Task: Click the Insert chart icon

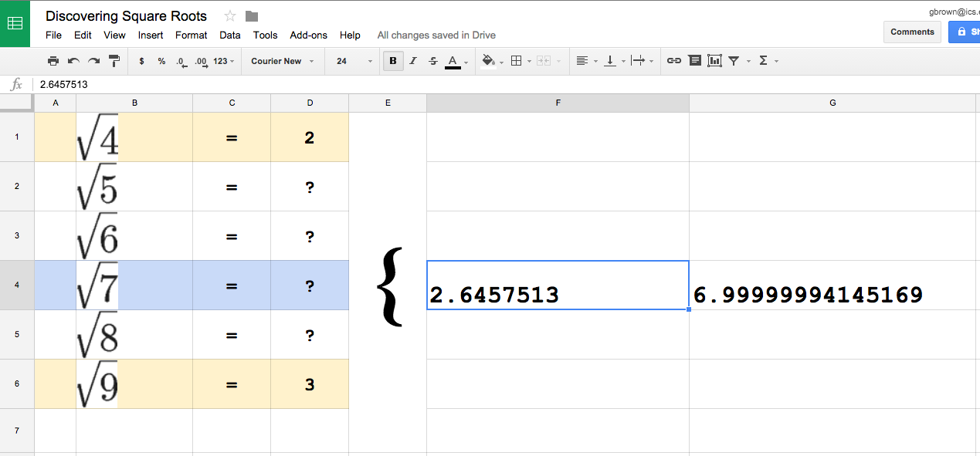Action: 714,61
